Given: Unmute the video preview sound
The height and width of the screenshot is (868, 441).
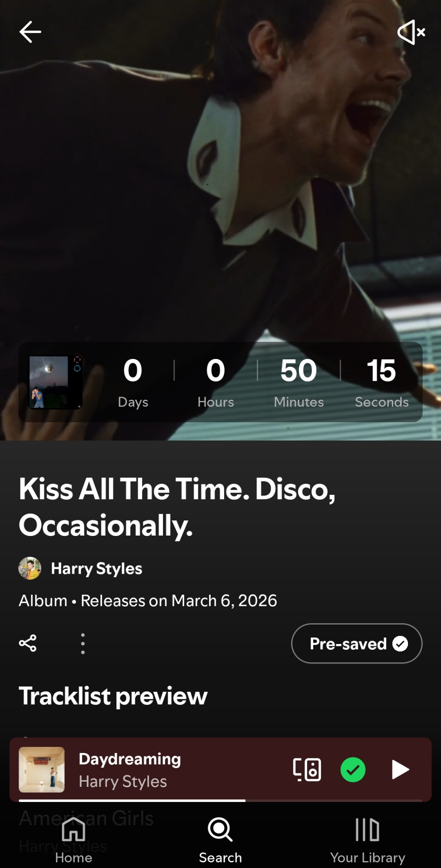Looking at the screenshot, I should tap(411, 32).
